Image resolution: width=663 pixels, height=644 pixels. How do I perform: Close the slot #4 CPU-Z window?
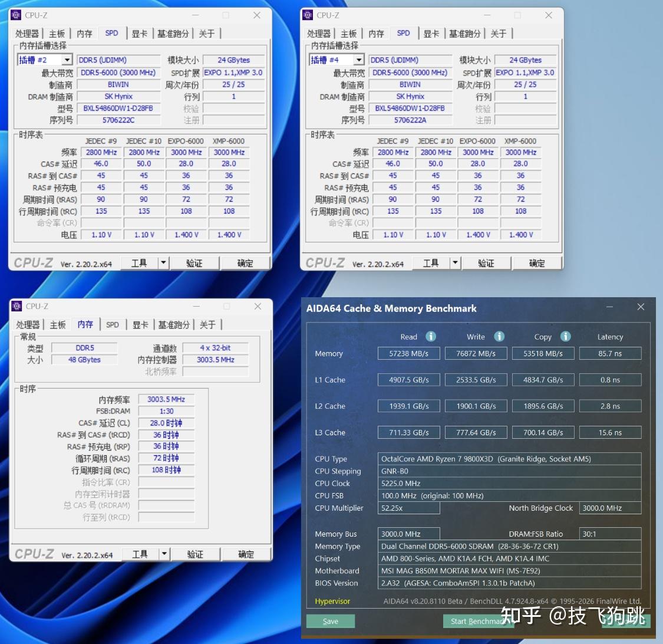click(549, 15)
